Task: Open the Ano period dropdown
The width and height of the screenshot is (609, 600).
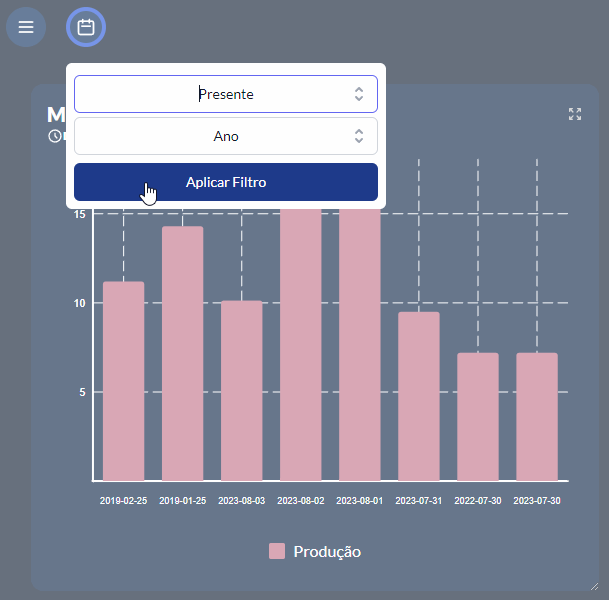Action: (x=226, y=136)
